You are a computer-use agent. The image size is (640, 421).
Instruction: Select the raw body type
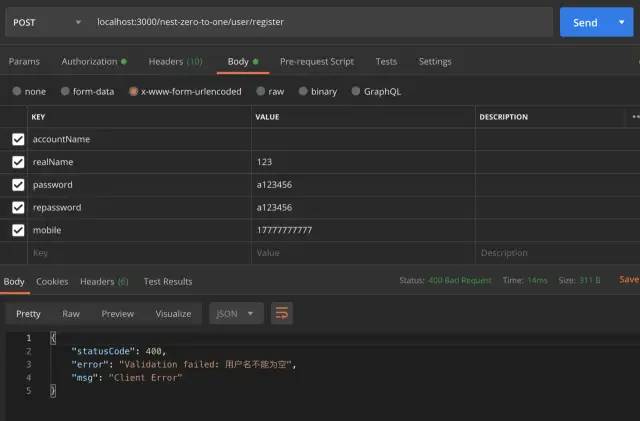(x=260, y=91)
